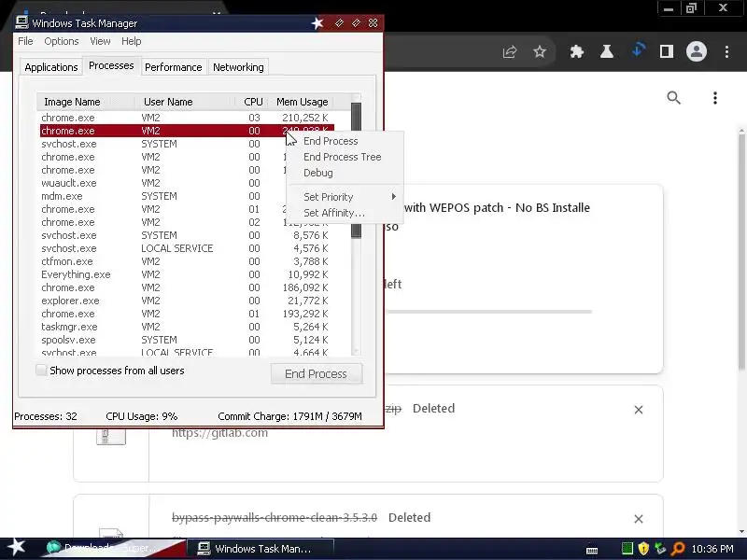Open Chrome profile avatar
The height and width of the screenshot is (560, 747).
tap(696, 51)
